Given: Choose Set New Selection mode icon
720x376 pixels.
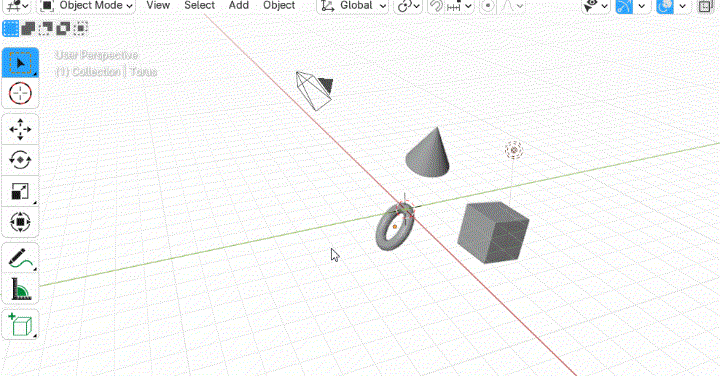Looking at the screenshot, I should (x=11, y=28).
